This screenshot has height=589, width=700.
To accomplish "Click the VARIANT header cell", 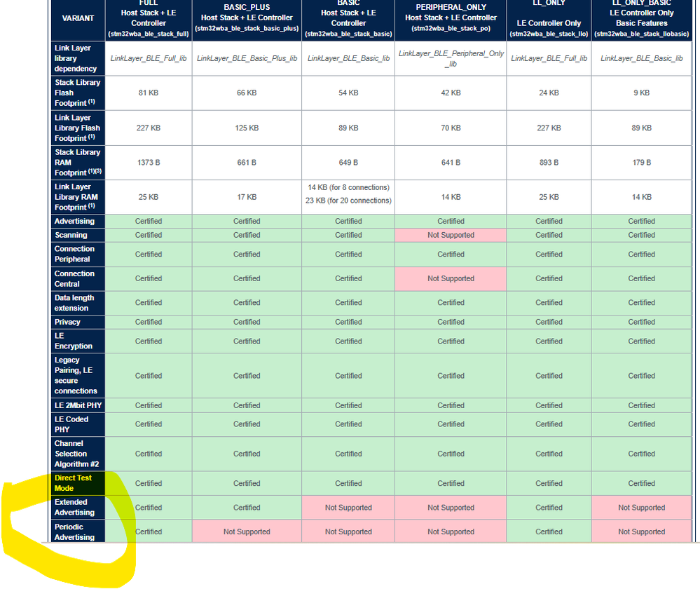I will [x=78, y=18].
